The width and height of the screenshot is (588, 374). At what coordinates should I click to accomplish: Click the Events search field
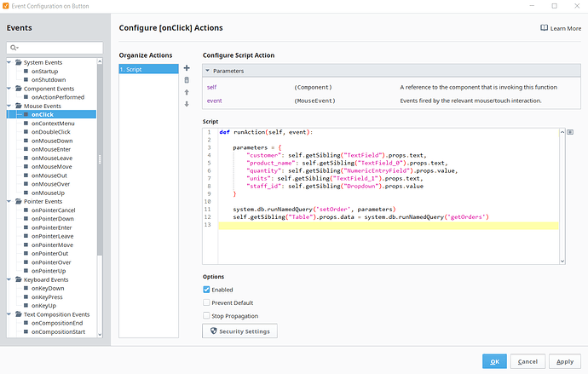55,48
